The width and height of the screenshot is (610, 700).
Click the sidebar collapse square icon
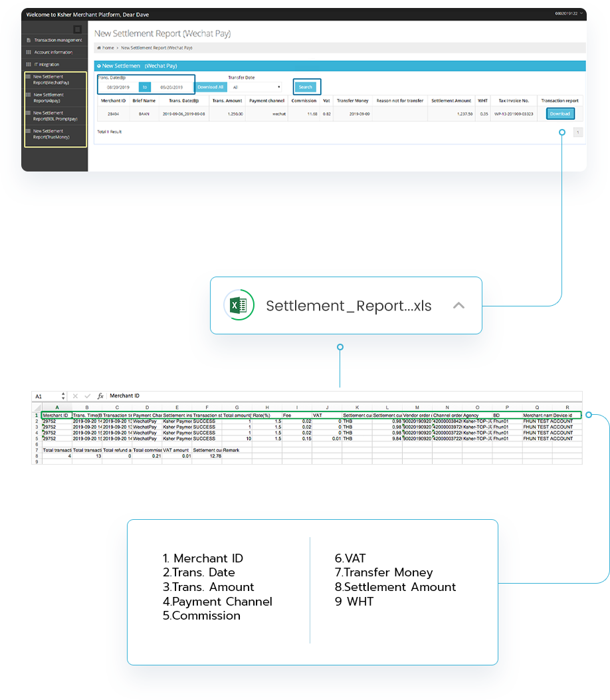(x=77, y=29)
